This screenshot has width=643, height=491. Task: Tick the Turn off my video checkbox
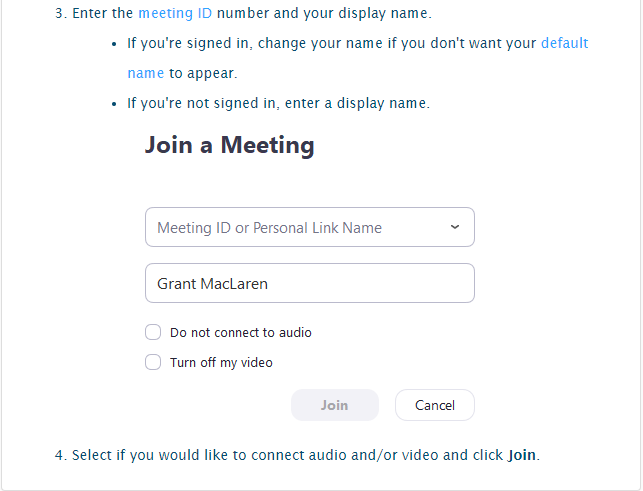click(153, 362)
